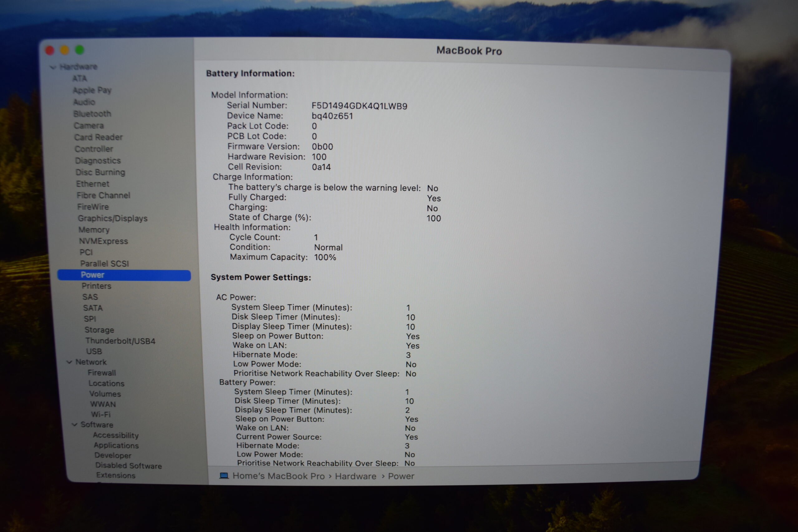
Task: Select Parallel SCSI in the sidebar
Action: [104, 264]
